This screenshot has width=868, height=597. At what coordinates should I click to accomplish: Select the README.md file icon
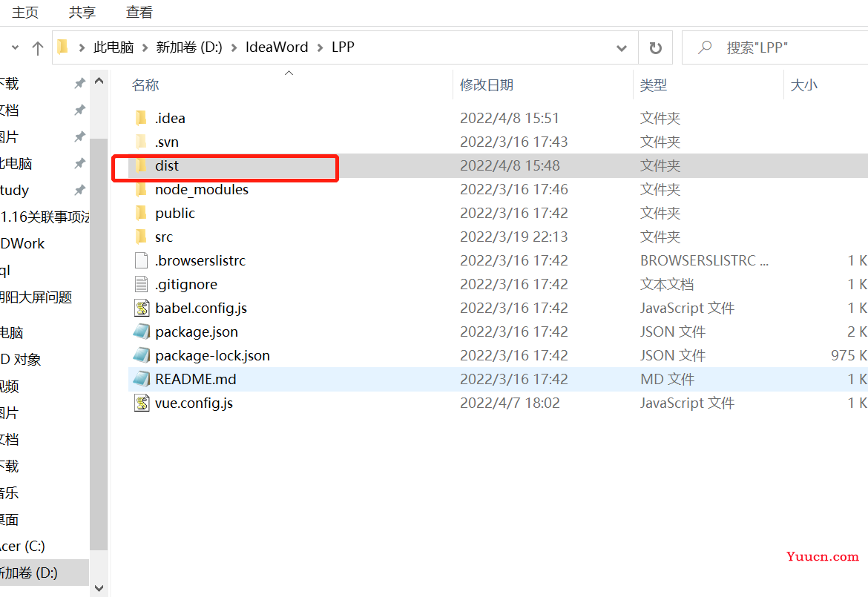(x=142, y=379)
